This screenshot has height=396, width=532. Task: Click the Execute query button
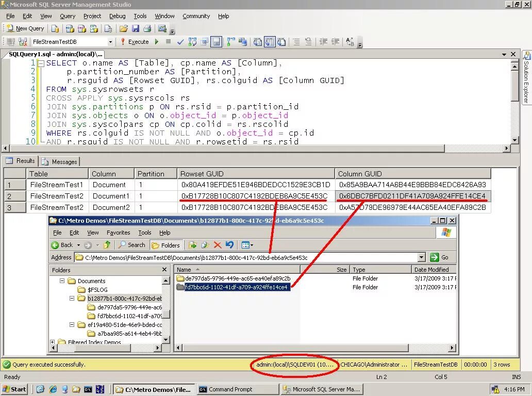(135, 42)
